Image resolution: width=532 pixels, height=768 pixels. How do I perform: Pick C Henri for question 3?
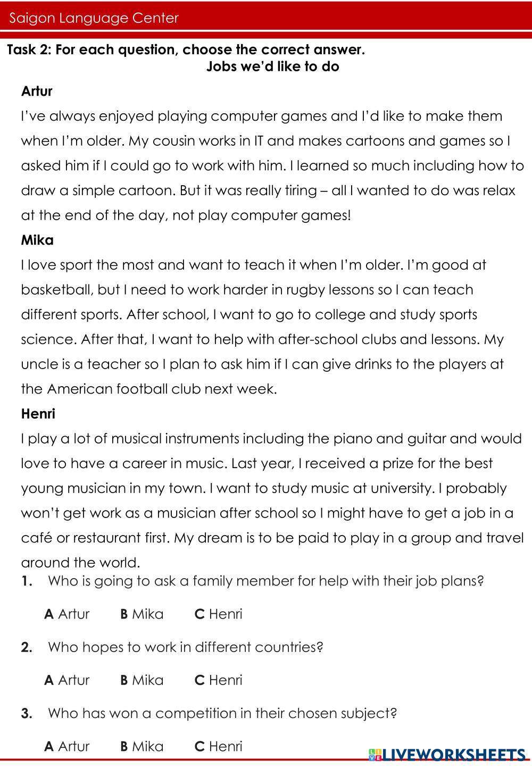(x=218, y=746)
